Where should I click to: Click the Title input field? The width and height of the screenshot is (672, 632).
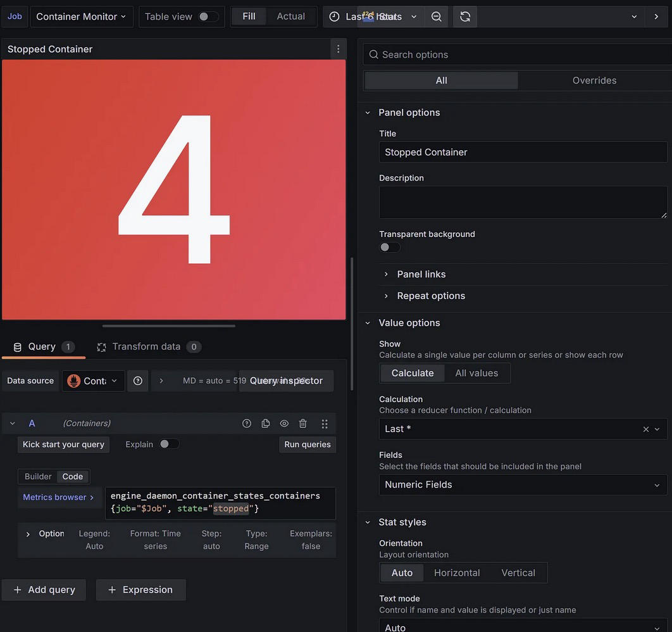[523, 152]
